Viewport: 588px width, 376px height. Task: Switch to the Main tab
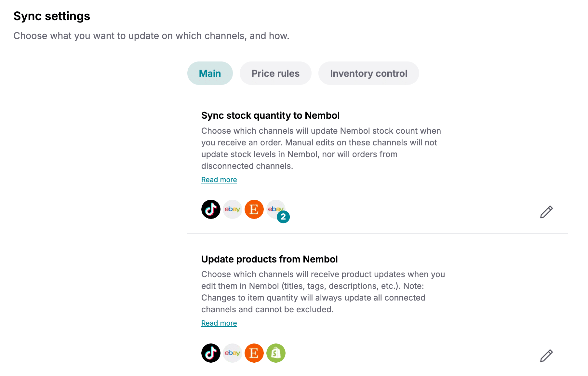(x=210, y=73)
